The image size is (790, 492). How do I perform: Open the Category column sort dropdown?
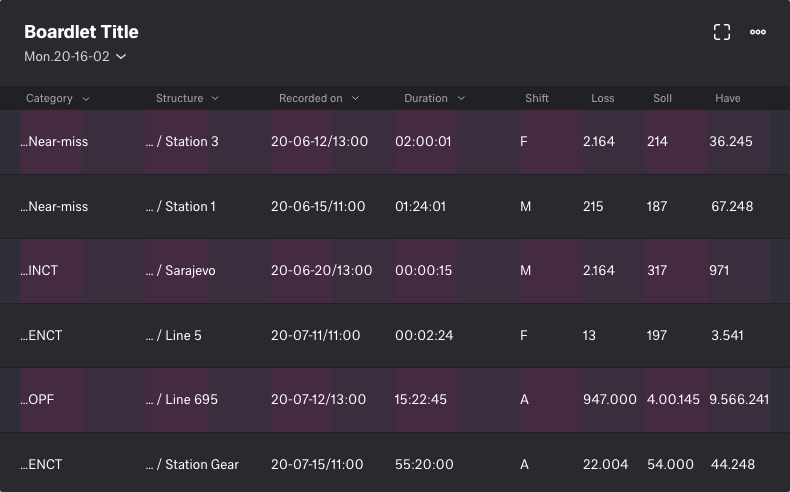[x=85, y=99]
